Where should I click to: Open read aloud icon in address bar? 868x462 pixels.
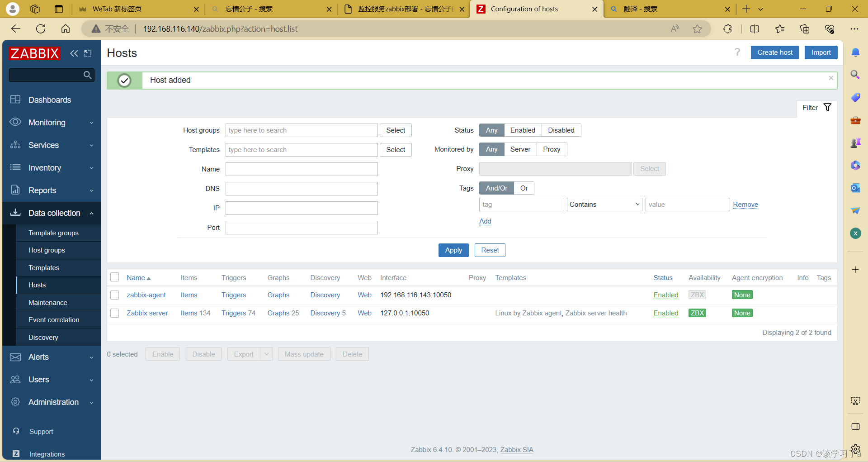click(x=675, y=29)
